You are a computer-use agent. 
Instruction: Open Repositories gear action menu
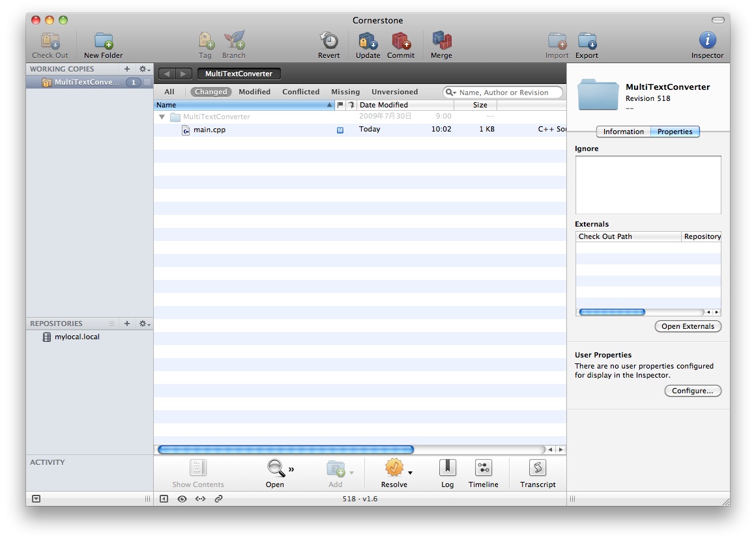pos(144,324)
